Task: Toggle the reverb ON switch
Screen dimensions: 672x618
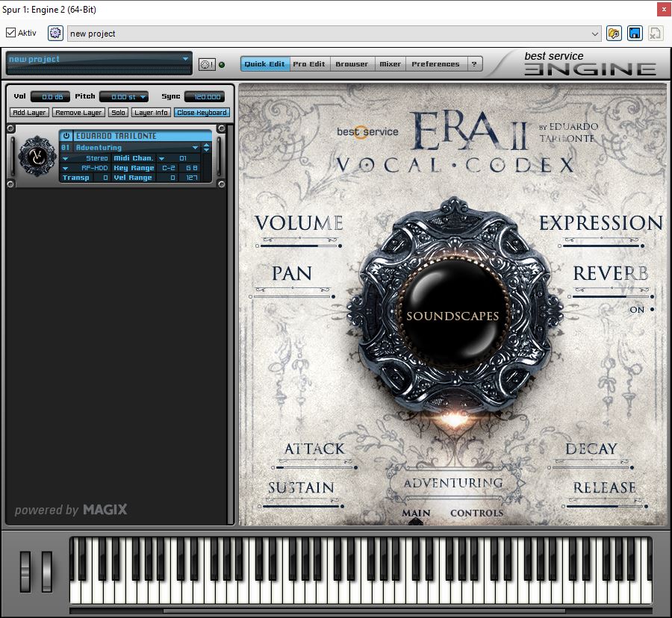Action: pos(652,309)
